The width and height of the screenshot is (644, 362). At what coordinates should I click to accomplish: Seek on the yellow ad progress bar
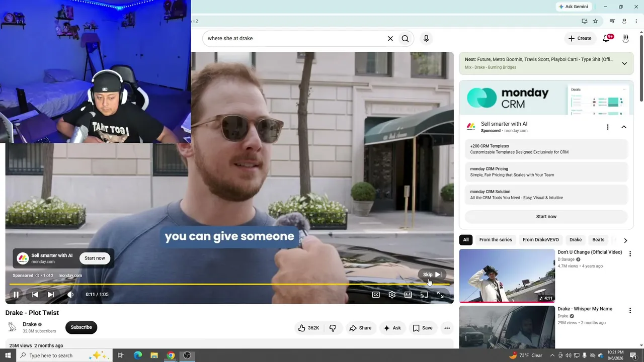(229, 285)
